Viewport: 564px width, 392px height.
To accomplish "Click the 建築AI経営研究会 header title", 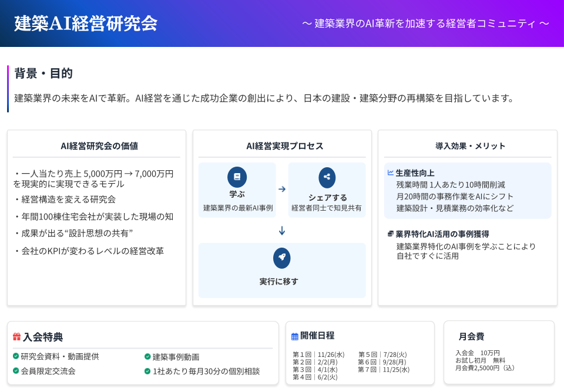I will coord(86,23).
